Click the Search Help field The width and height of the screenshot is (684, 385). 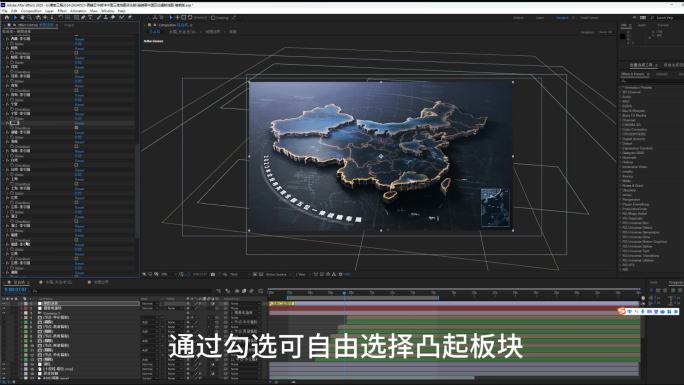[x=664, y=18]
